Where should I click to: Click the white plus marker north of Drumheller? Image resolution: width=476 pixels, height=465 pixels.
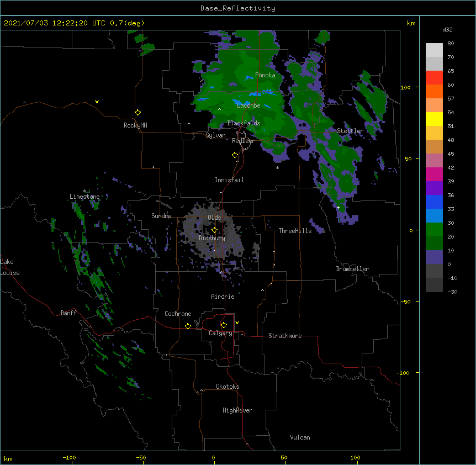coord(338,207)
